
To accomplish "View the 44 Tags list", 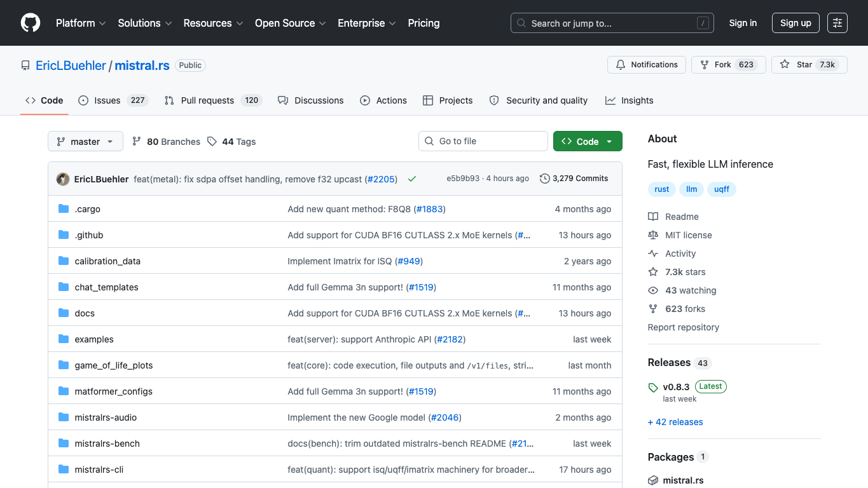I will 231,142.
